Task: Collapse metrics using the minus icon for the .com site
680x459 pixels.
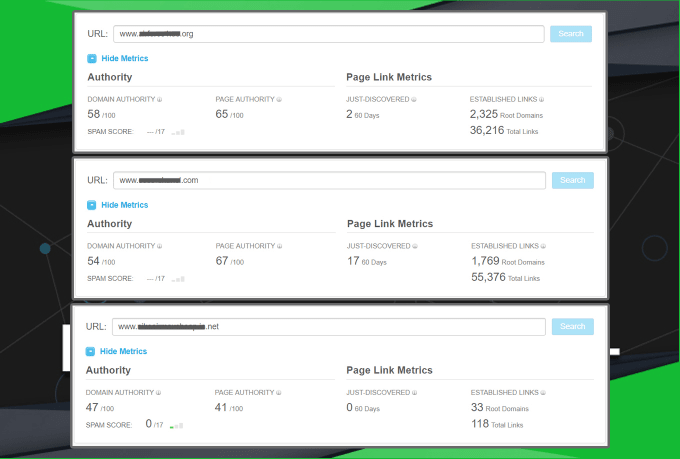Action: 92,205
